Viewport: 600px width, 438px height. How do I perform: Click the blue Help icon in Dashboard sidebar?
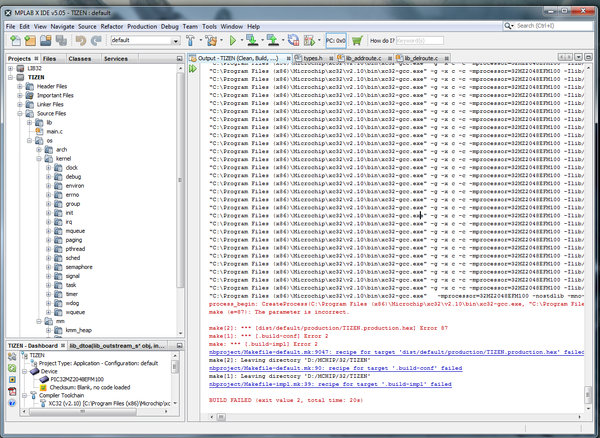pos(12,403)
